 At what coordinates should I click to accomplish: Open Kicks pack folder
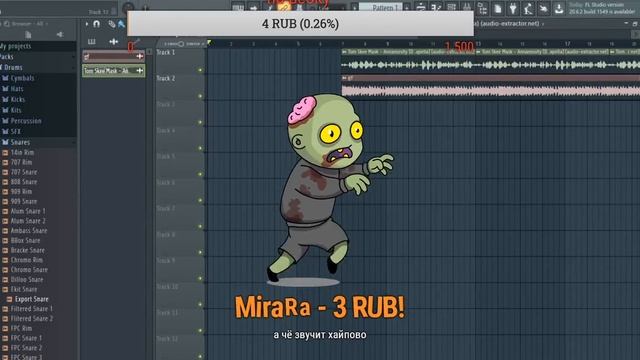click(18, 99)
